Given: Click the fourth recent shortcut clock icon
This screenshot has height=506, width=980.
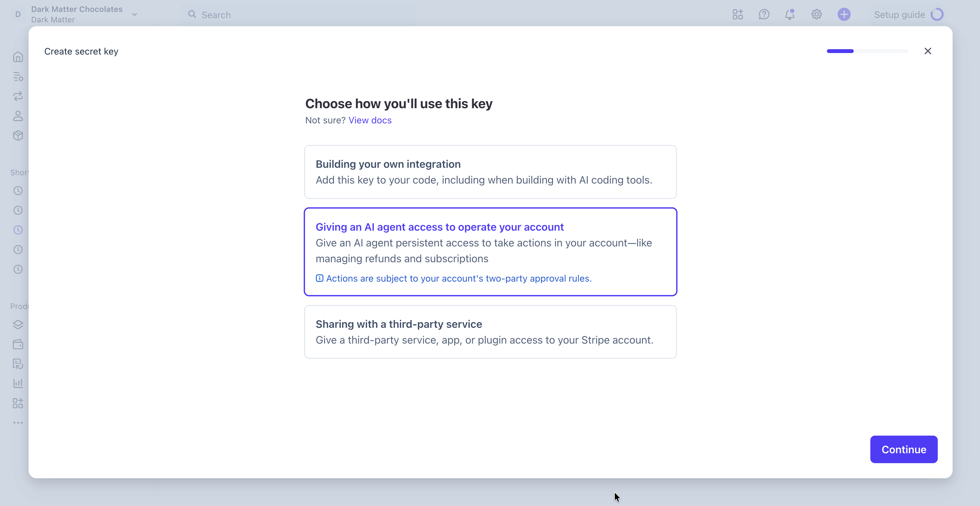Looking at the screenshot, I should [18, 250].
